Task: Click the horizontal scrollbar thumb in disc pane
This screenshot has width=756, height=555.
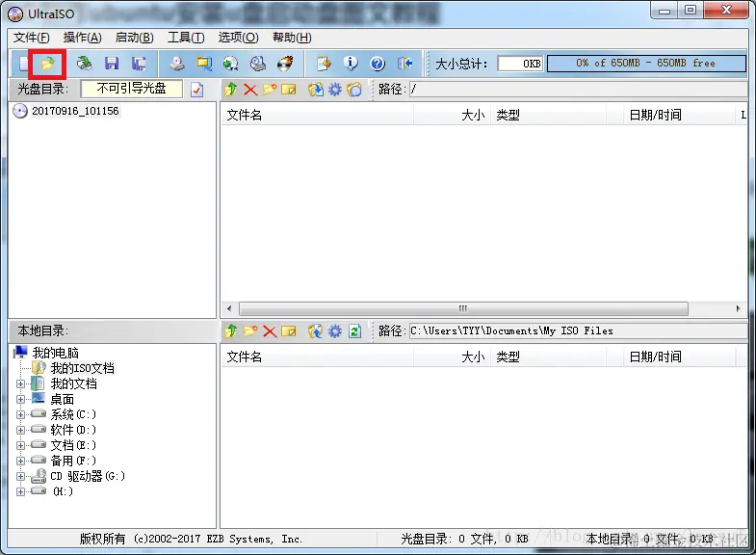Action: (x=463, y=308)
